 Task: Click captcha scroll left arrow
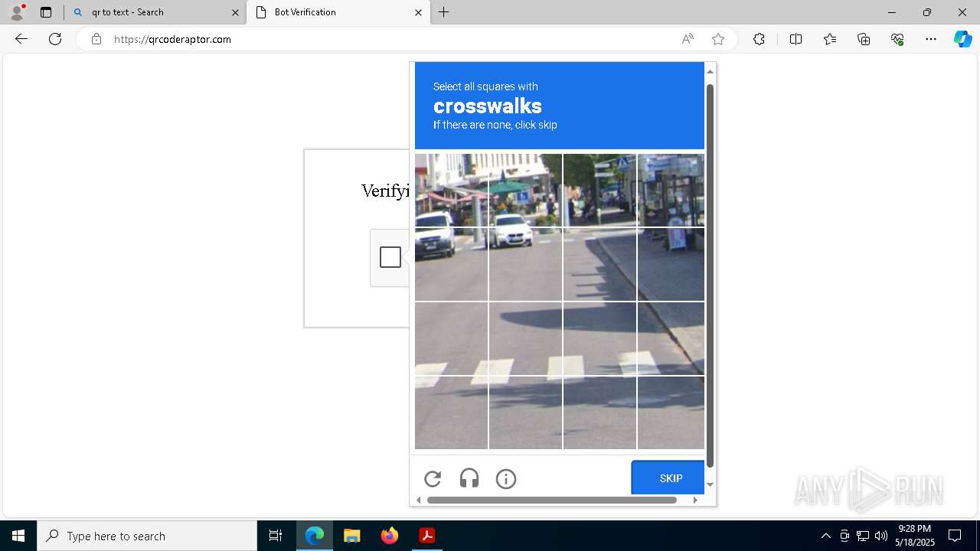[x=418, y=500]
